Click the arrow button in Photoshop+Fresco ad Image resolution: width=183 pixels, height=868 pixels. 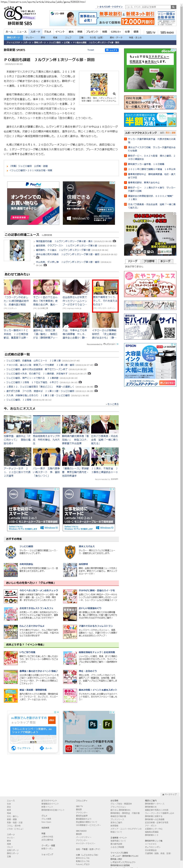click(x=109, y=749)
